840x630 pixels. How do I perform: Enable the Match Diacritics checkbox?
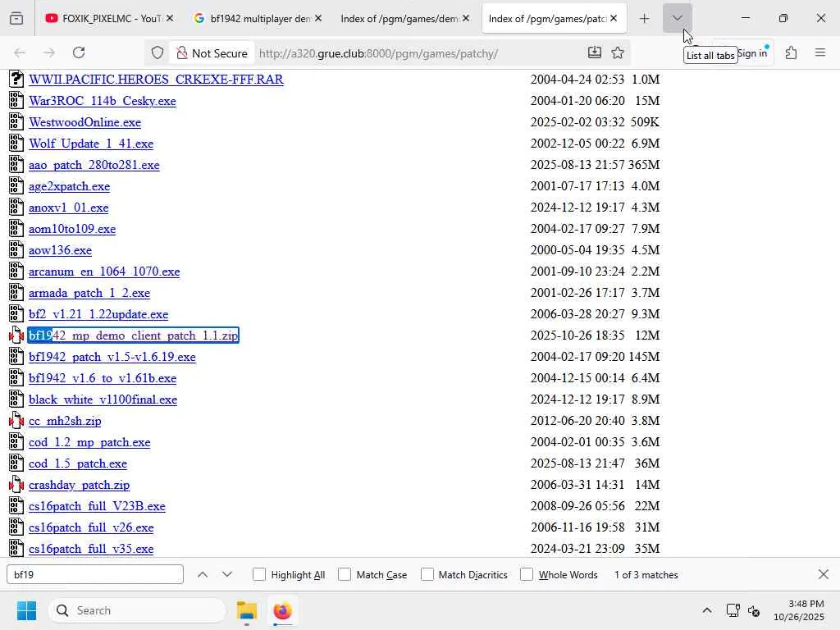coord(427,575)
